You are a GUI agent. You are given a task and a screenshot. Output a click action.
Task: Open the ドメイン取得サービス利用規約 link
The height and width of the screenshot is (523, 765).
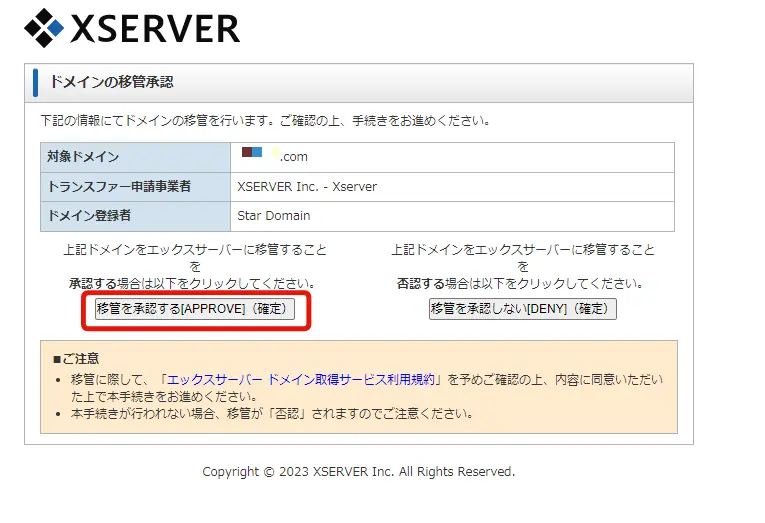pos(301,380)
